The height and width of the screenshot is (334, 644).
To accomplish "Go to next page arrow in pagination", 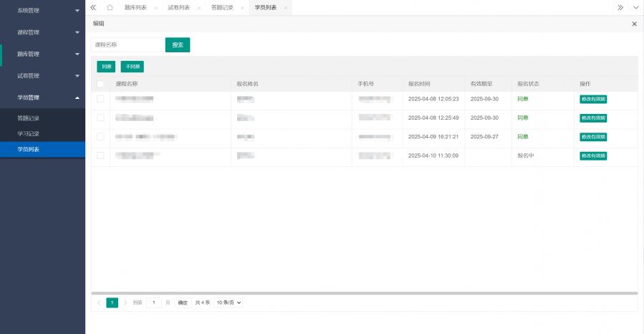I will 125,302.
